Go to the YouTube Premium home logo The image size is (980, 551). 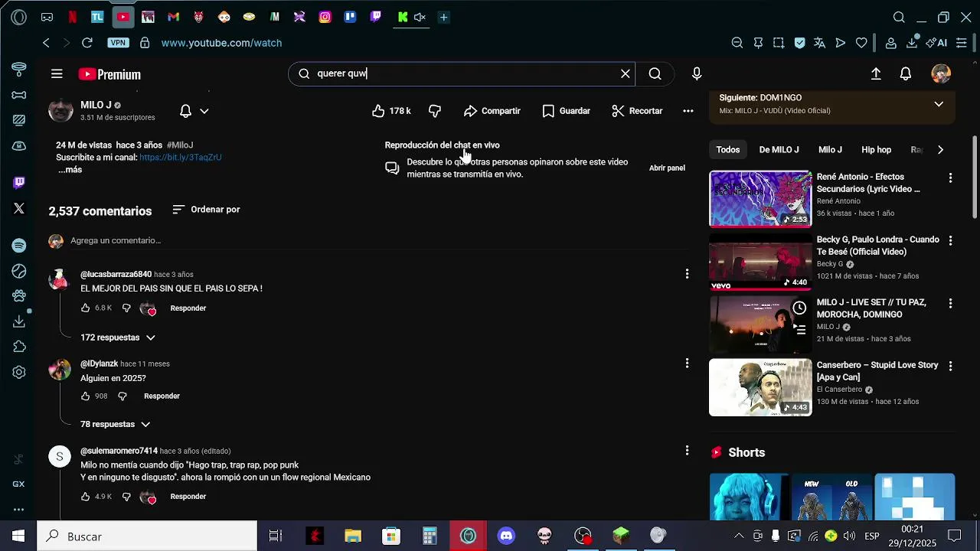click(109, 74)
